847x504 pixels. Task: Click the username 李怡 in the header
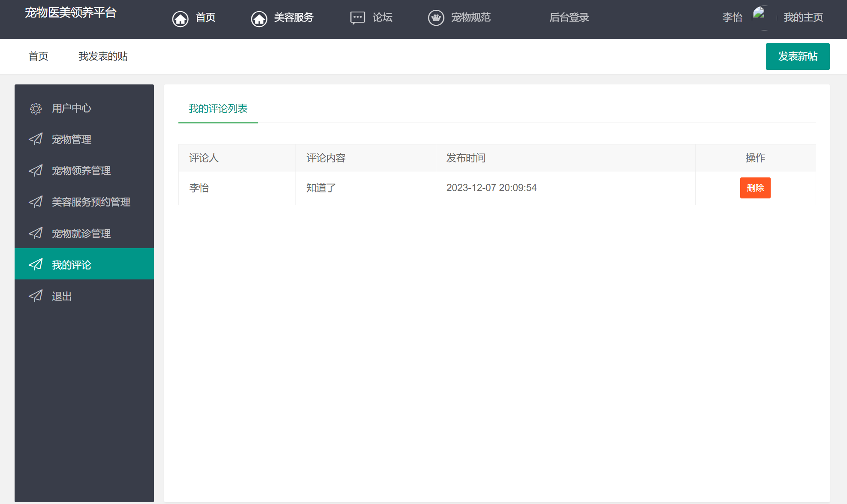(732, 17)
